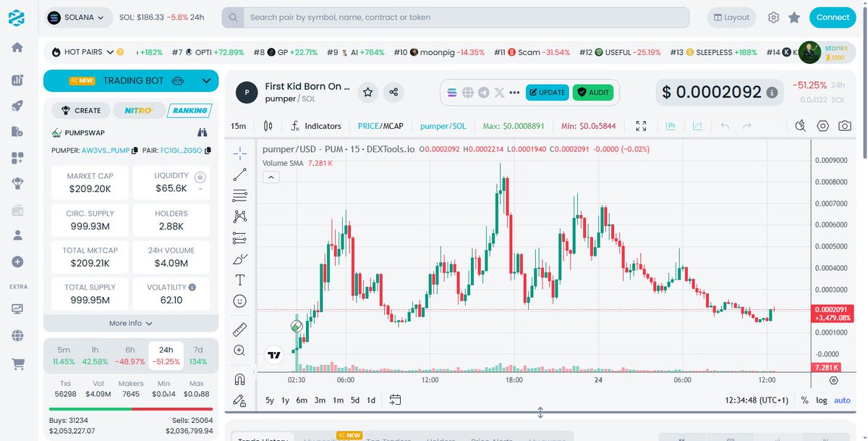
Task: Open the SOLANA chain dropdown
Action: tap(79, 17)
